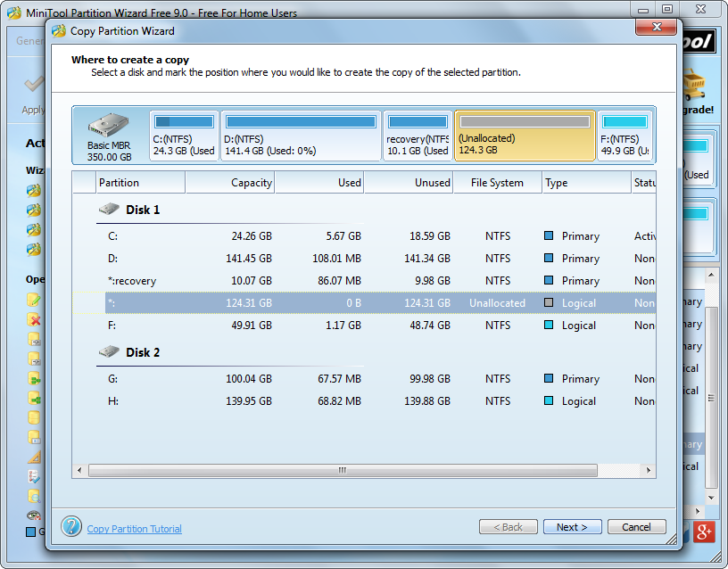Image resolution: width=728 pixels, height=569 pixels.
Task: Click the Disk 2 drive icon in list
Action: tap(109, 351)
